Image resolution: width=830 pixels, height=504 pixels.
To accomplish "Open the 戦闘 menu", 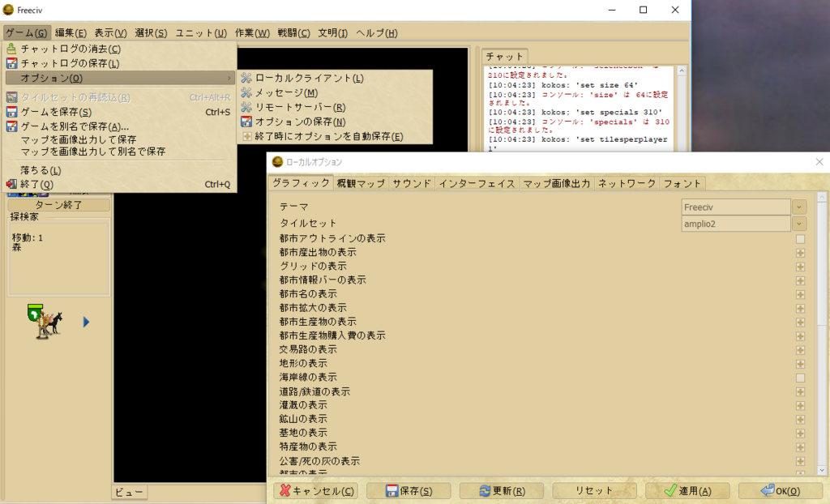I will 293,33.
